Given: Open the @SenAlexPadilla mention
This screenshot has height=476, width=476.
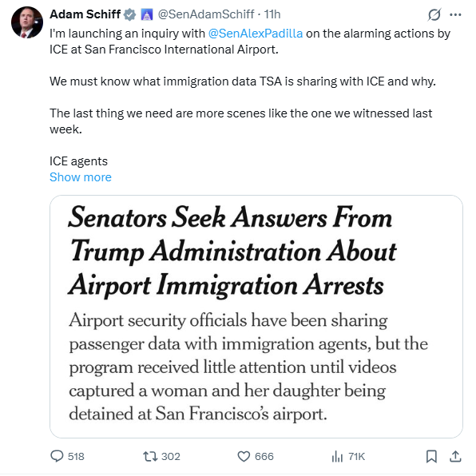Looking at the screenshot, I should [256, 34].
